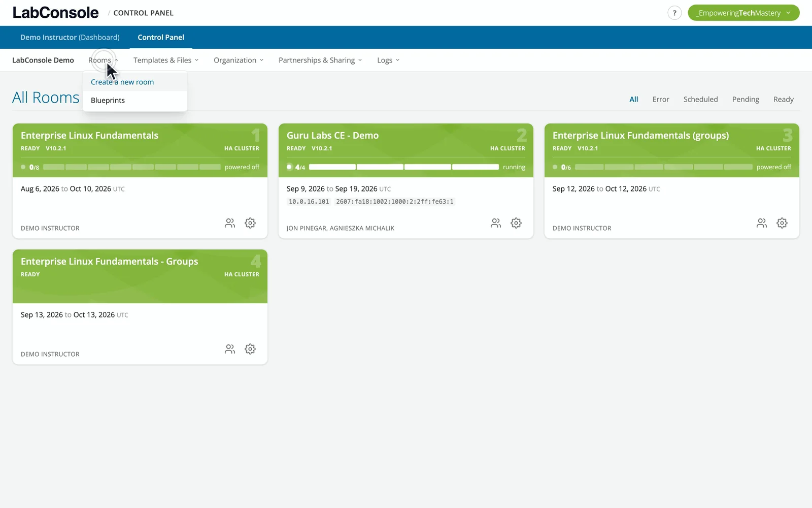812x508 pixels.
Task: Open the Enterprise Linux Fundamentals (groups) room title
Action: pyautogui.click(x=640, y=136)
